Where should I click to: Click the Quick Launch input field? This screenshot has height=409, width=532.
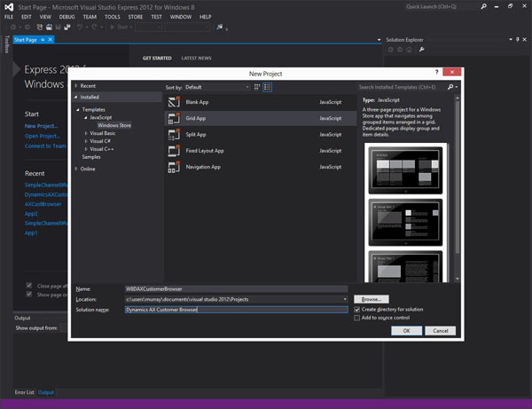(441, 7)
